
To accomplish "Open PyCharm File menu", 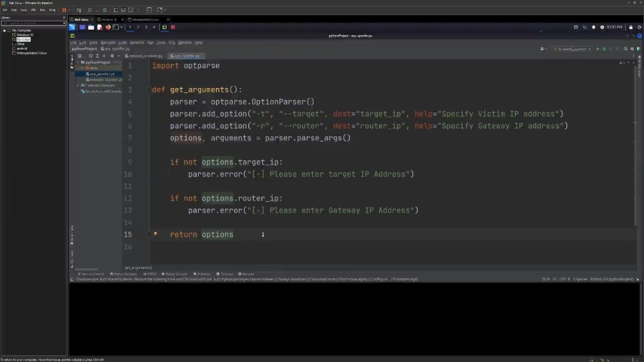I will [73, 42].
